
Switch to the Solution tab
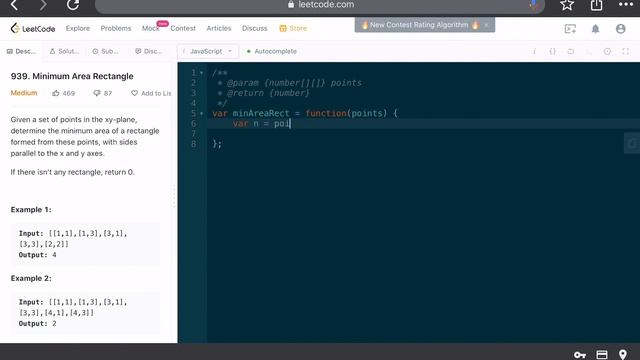click(64, 51)
